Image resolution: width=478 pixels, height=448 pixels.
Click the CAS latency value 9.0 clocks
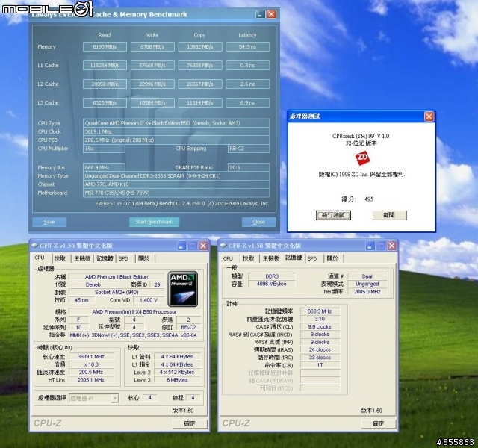(320, 326)
